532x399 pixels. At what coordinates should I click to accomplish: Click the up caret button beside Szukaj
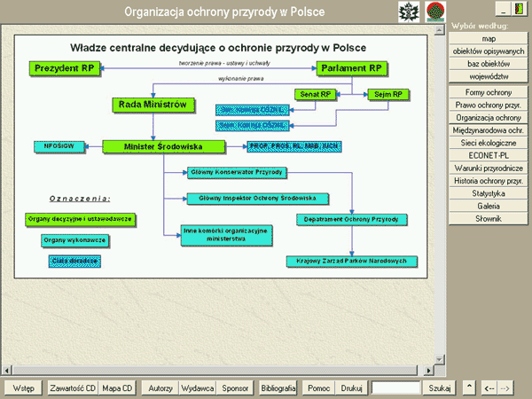point(469,387)
